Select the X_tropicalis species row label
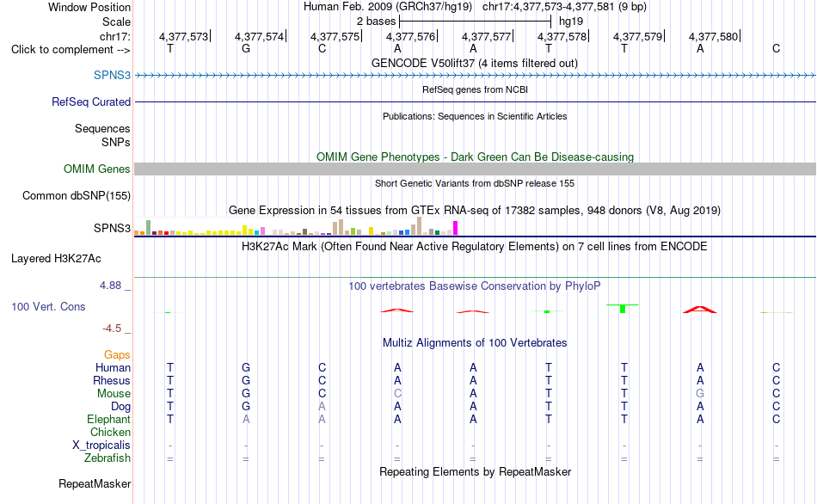The height and width of the screenshot is (504, 817). coord(101,446)
